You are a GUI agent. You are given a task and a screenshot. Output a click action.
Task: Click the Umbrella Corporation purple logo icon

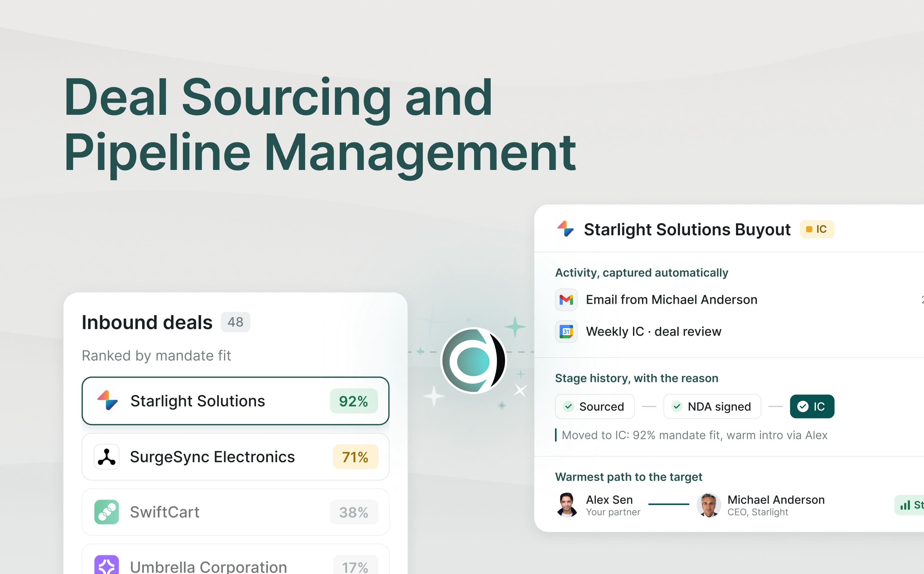(x=107, y=565)
